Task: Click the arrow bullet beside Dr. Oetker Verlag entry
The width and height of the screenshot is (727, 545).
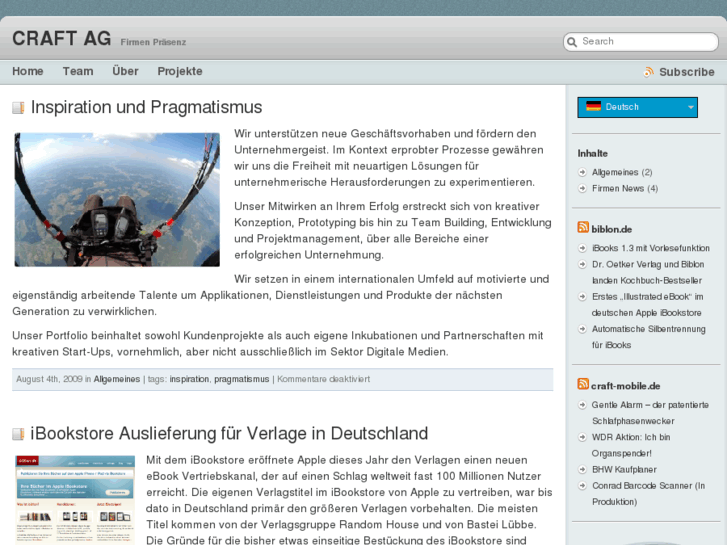Action: (x=582, y=264)
